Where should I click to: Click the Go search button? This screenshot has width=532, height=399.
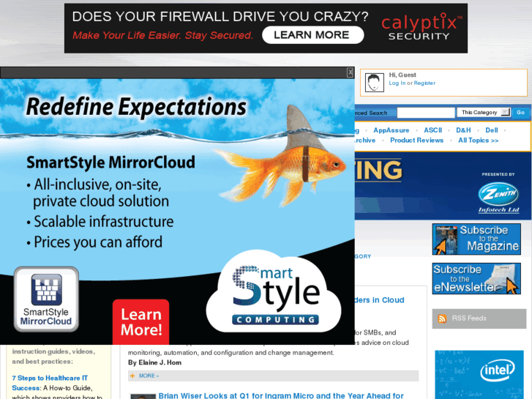(520, 113)
